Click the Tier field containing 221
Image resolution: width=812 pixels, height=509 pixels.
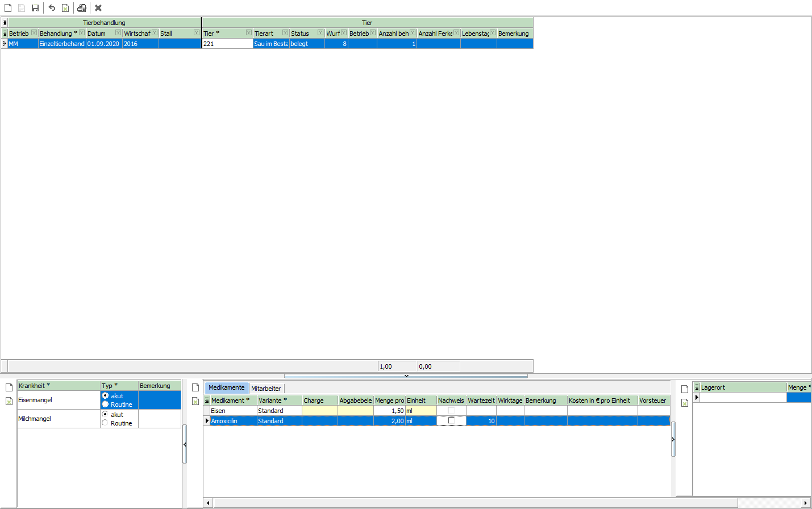227,44
